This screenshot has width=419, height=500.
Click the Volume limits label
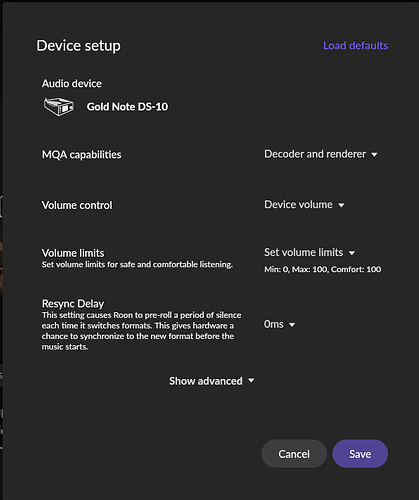point(73,253)
